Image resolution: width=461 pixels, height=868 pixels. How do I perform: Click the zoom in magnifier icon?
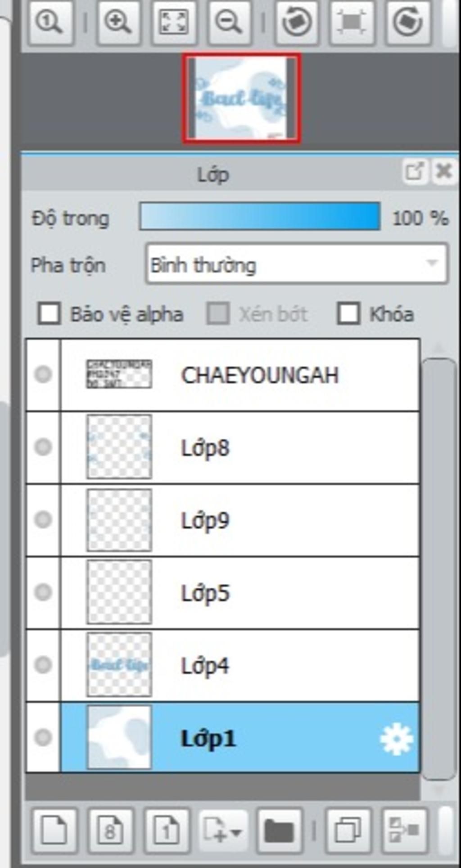click(x=118, y=22)
